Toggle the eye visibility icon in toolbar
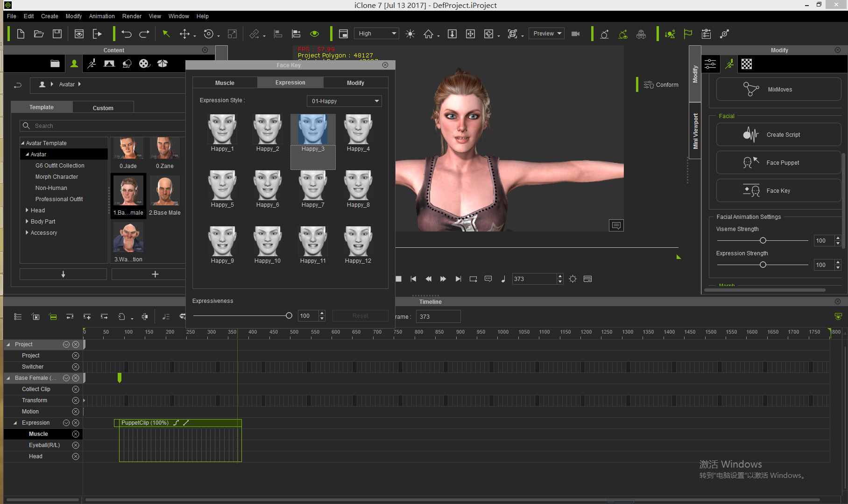 314,34
